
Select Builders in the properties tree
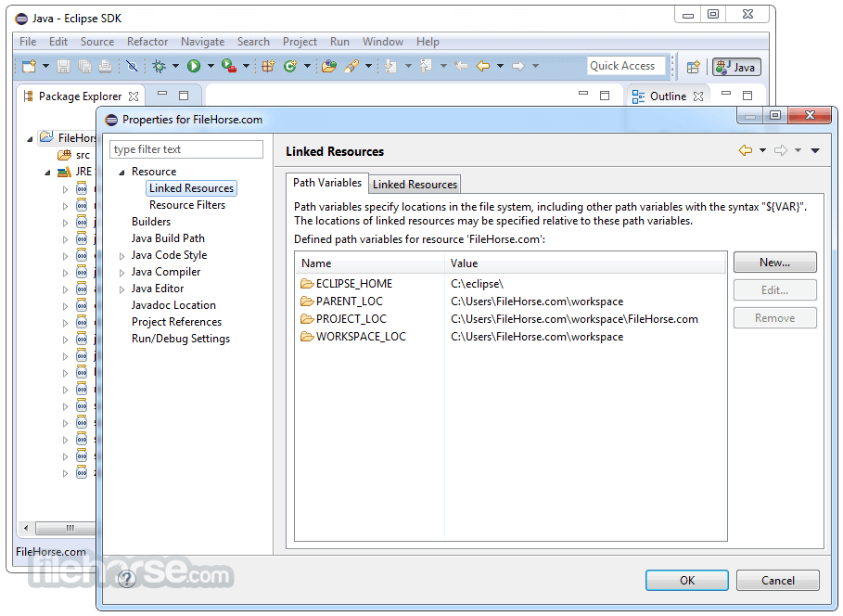click(x=151, y=222)
